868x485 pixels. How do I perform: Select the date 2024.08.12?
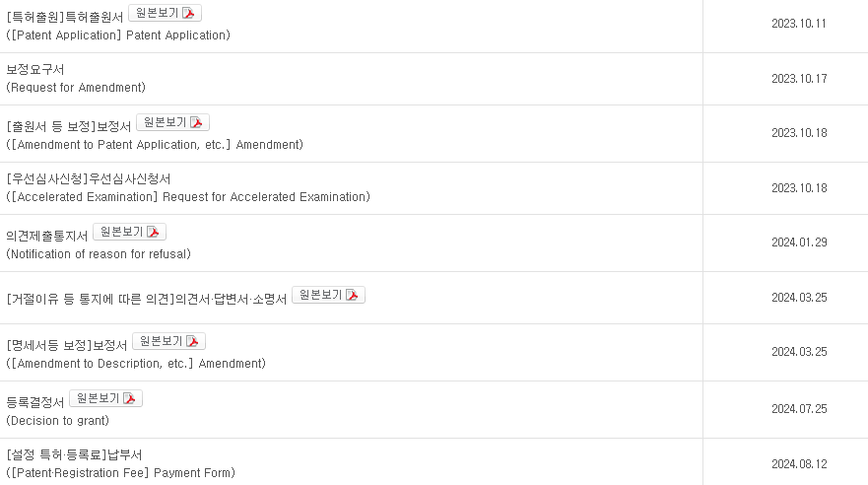point(799,464)
